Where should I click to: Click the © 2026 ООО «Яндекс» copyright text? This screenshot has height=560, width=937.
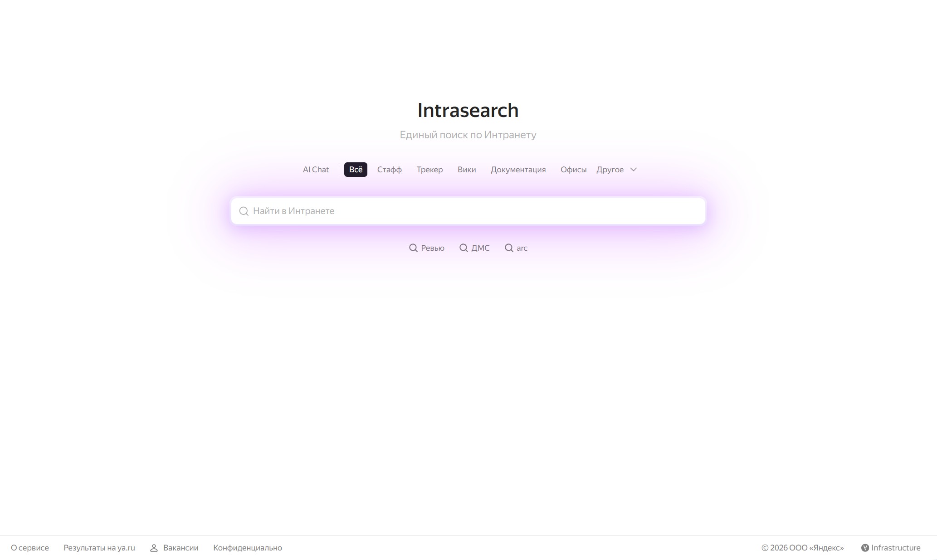pos(803,548)
